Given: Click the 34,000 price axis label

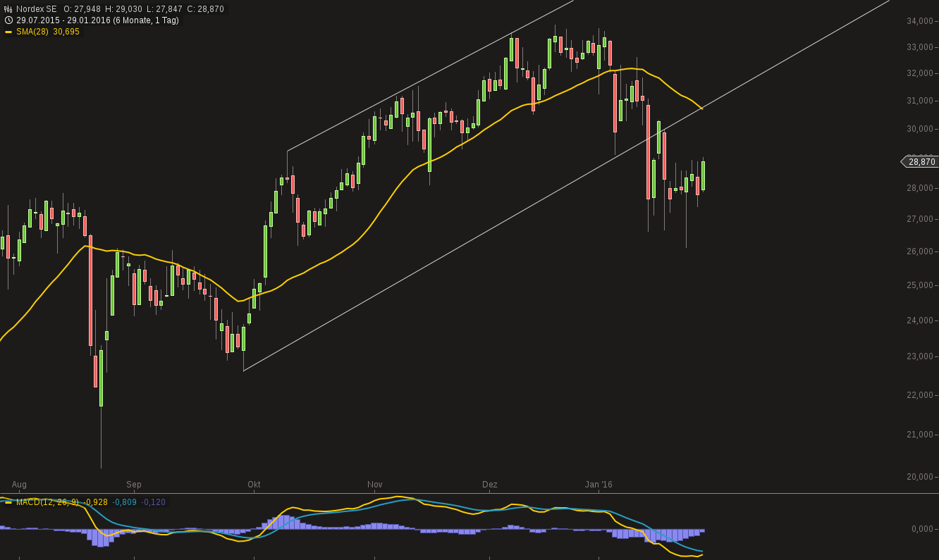Looking at the screenshot, I should 920,21.
